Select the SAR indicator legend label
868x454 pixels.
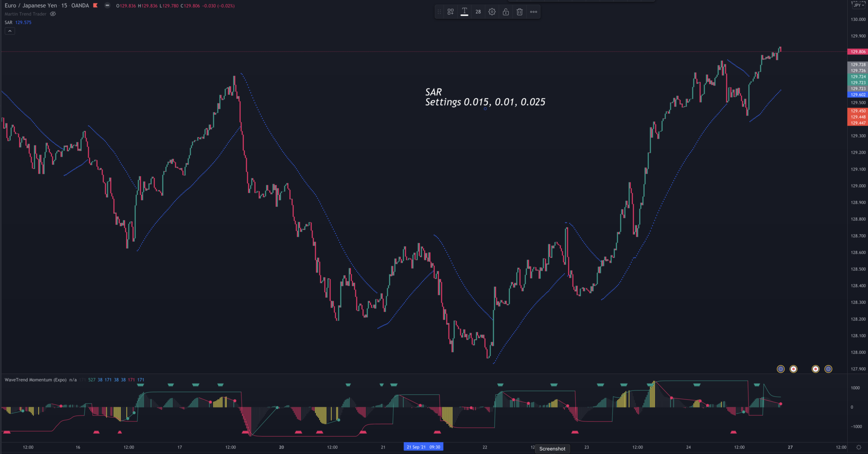8,22
